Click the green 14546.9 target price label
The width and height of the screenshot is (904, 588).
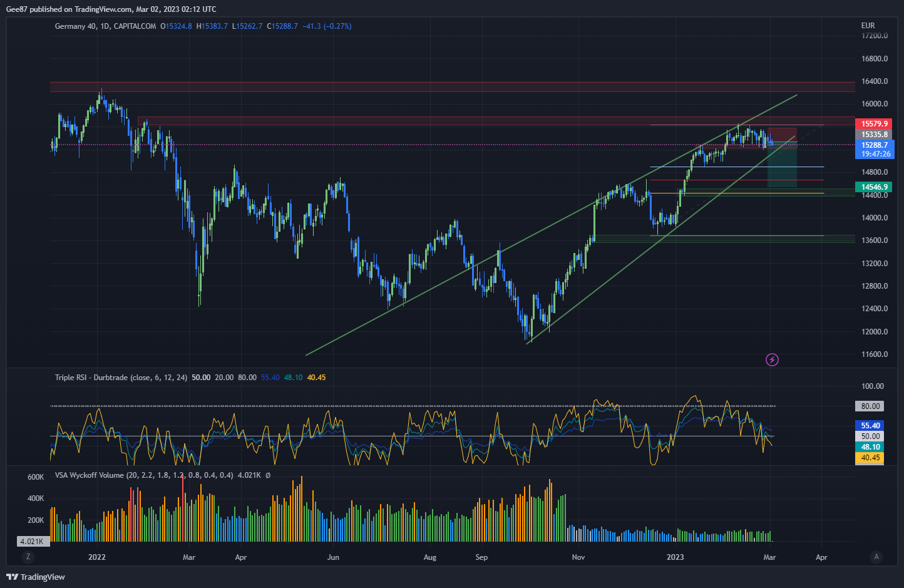click(875, 187)
